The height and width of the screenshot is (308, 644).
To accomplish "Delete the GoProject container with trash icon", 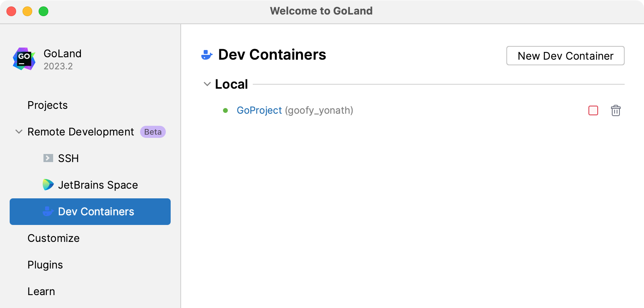I will (x=616, y=110).
